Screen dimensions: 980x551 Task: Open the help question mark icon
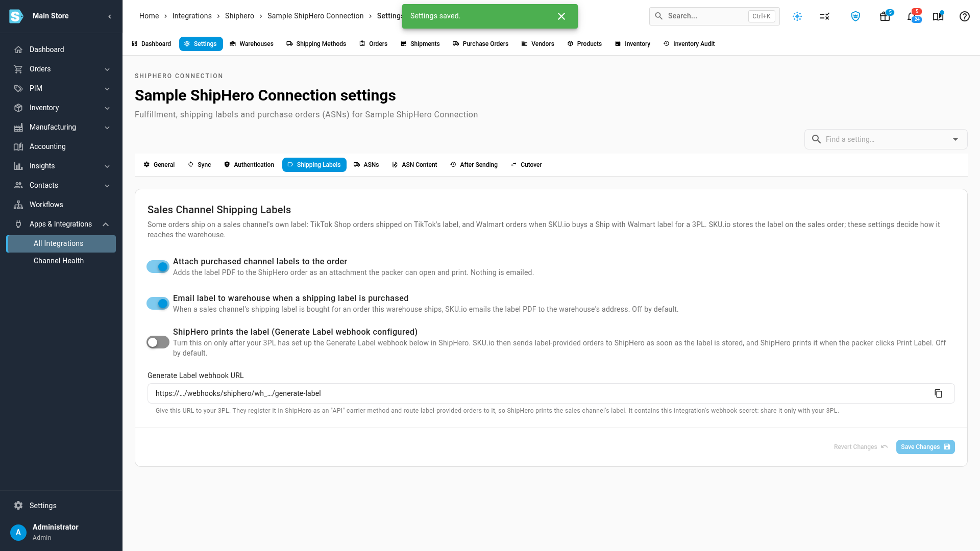coord(964,16)
